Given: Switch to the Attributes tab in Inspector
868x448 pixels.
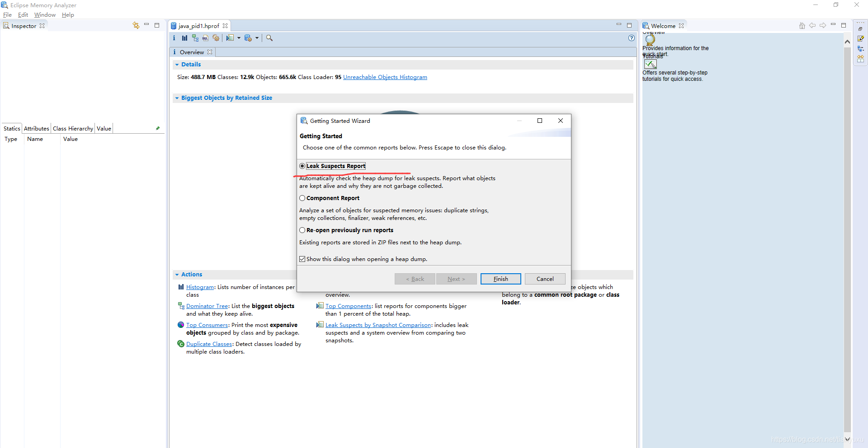Looking at the screenshot, I should pos(36,128).
